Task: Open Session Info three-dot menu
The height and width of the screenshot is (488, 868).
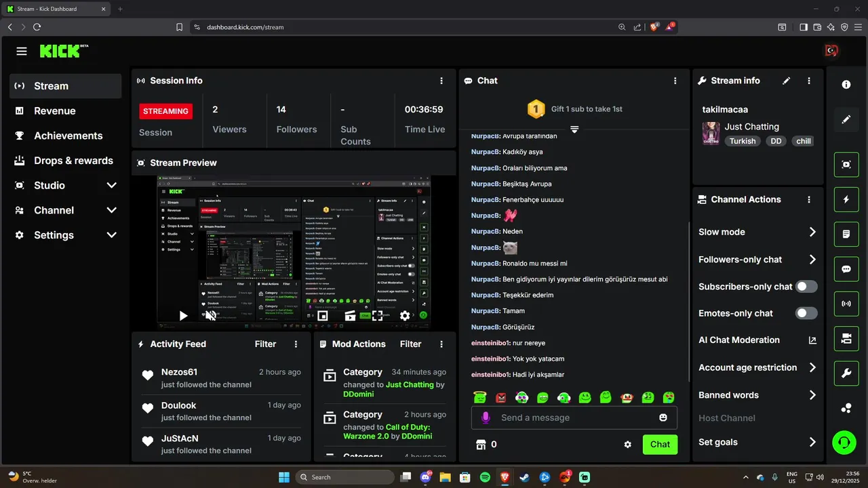Action: [441, 81]
